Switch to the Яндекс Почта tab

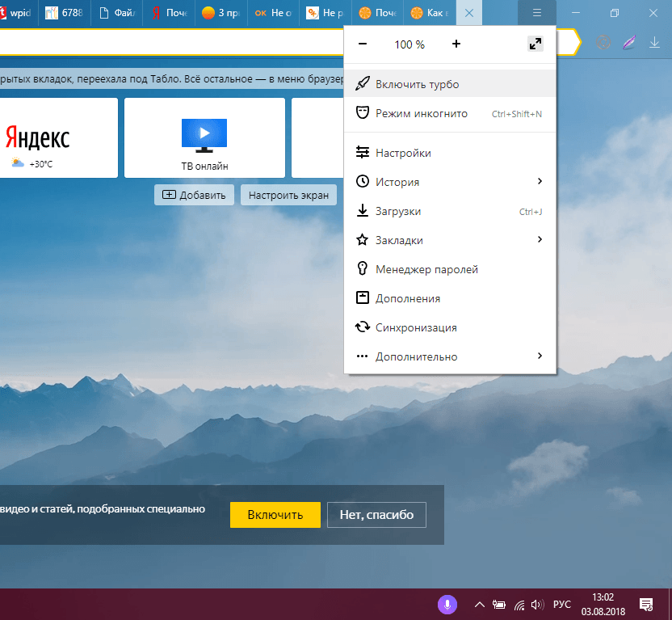[170, 13]
